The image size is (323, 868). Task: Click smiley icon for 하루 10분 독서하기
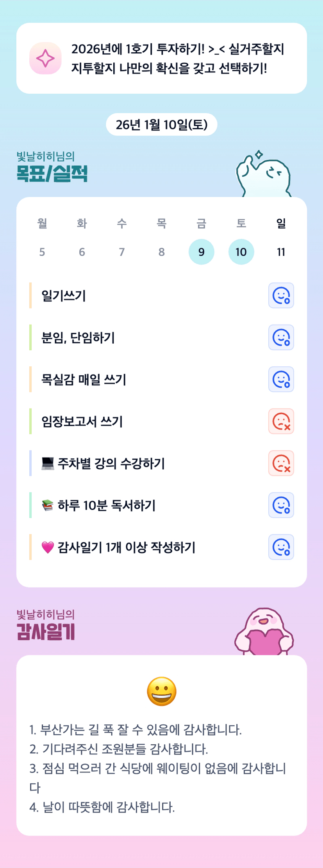(281, 505)
